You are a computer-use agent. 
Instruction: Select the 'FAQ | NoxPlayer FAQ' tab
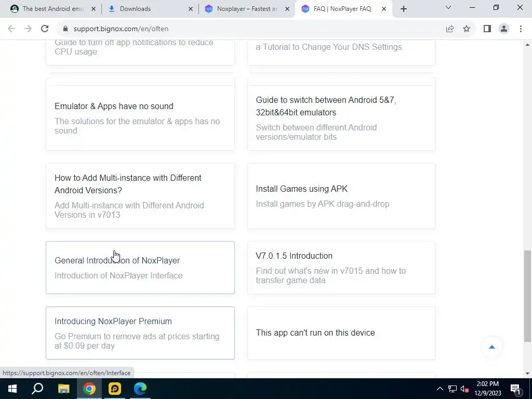coord(343,9)
